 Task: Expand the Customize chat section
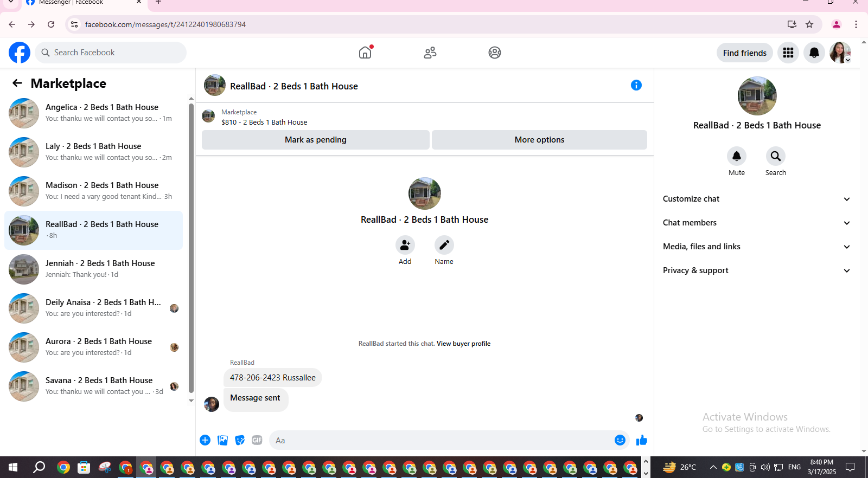(756, 199)
